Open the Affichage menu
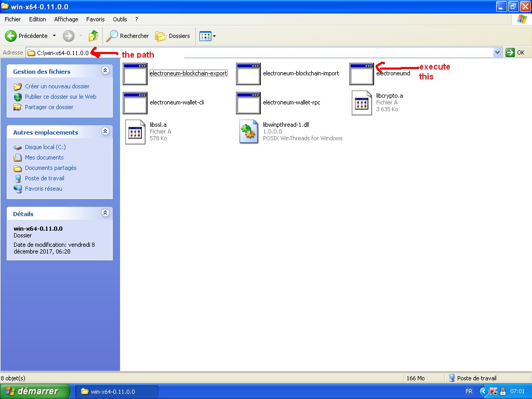Image resolution: width=532 pixels, height=399 pixels. [x=66, y=19]
